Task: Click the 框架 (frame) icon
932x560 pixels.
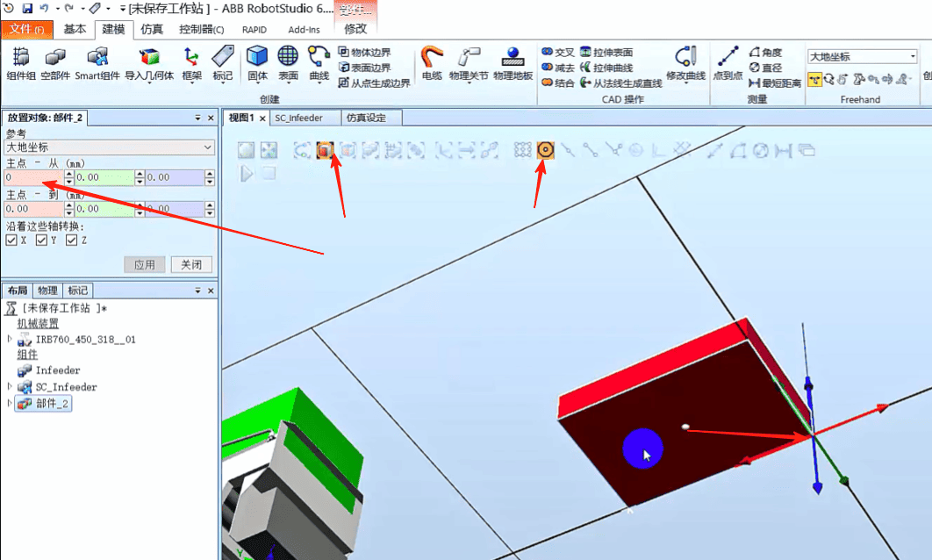Action: [x=191, y=63]
